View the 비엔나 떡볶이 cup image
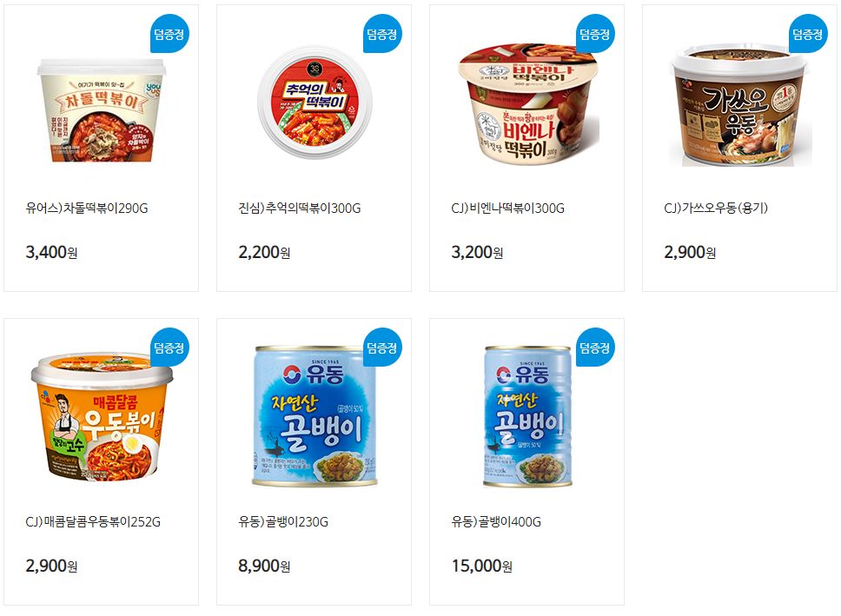Screen dimensions: 841x616 529,103
